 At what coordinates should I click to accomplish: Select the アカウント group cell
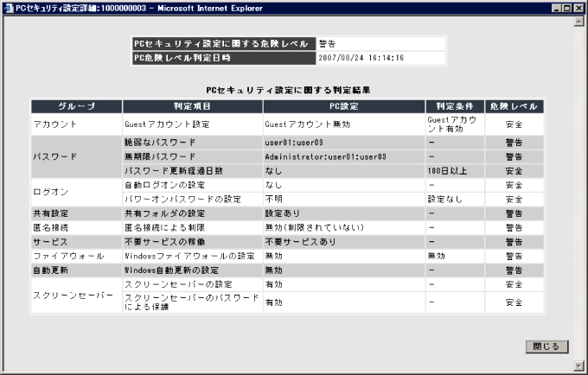click(76, 124)
